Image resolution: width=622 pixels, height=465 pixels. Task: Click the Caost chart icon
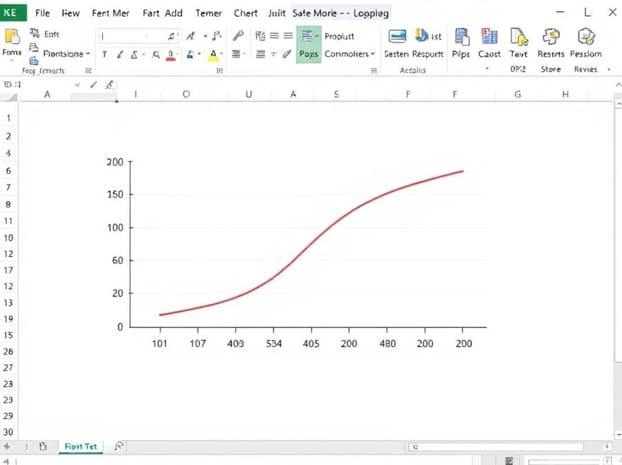click(x=489, y=36)
